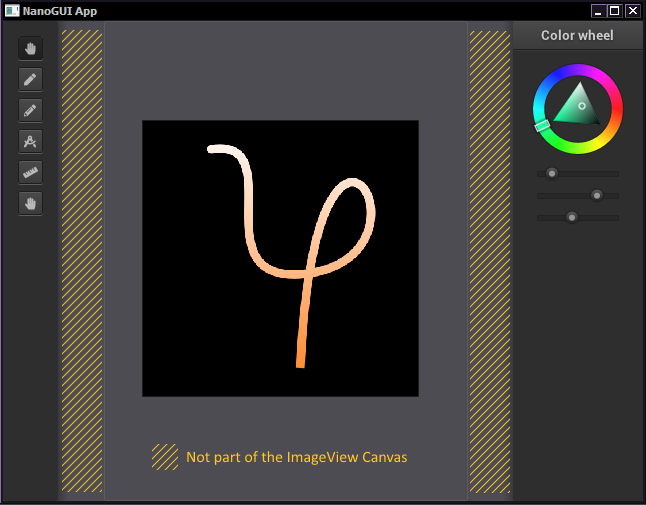
Task: Pick the ruler tool
Action: coord(30,172)
